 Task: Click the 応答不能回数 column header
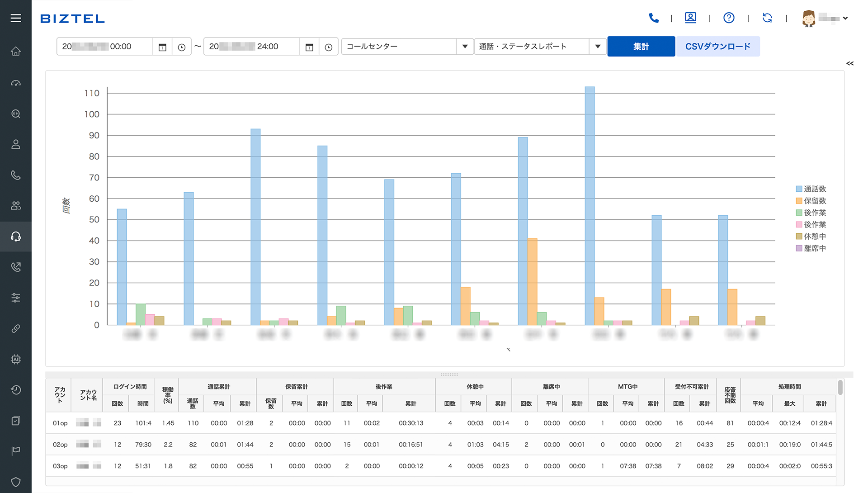pyautogui.click(x=729, y=395)
